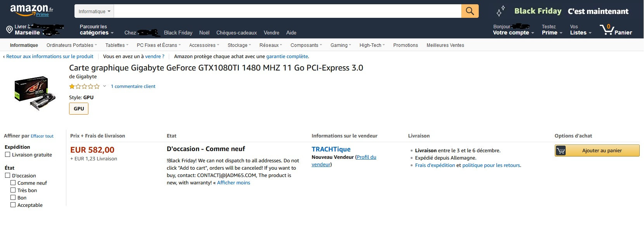Viewport: 644px width, 251px height.
Task: Click Retour aux informations sur le produit
Action: tap(50, 57)
